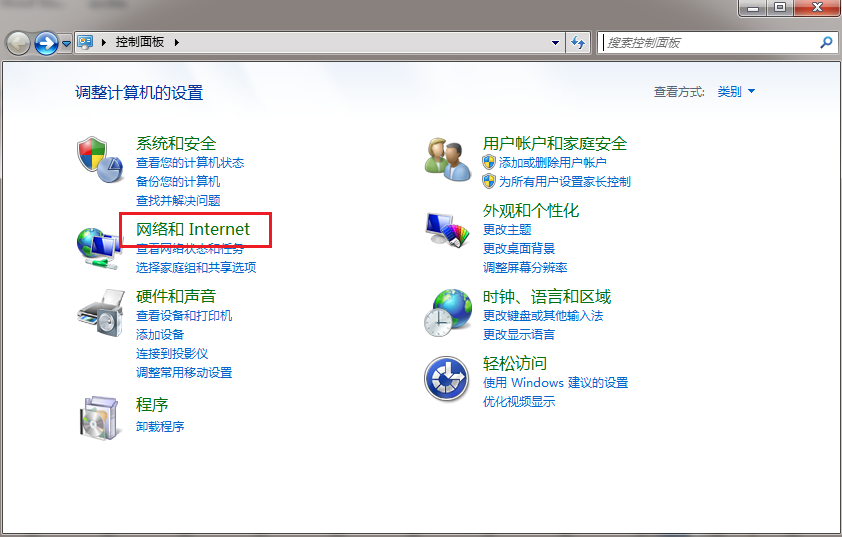This screenshot has width=842, height=537.
Task: Click 控制面板 breadcrumb segment
Action: 140,42
